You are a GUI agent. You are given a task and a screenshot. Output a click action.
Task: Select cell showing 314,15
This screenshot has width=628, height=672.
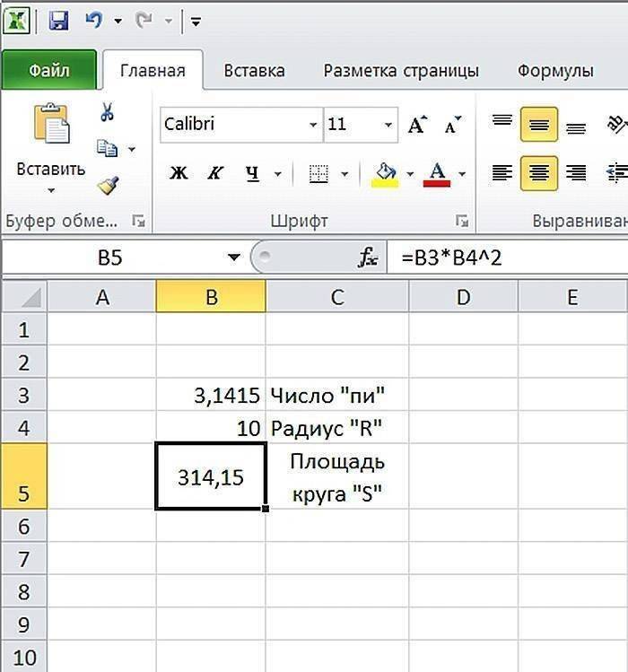click(x=211, y=476)
